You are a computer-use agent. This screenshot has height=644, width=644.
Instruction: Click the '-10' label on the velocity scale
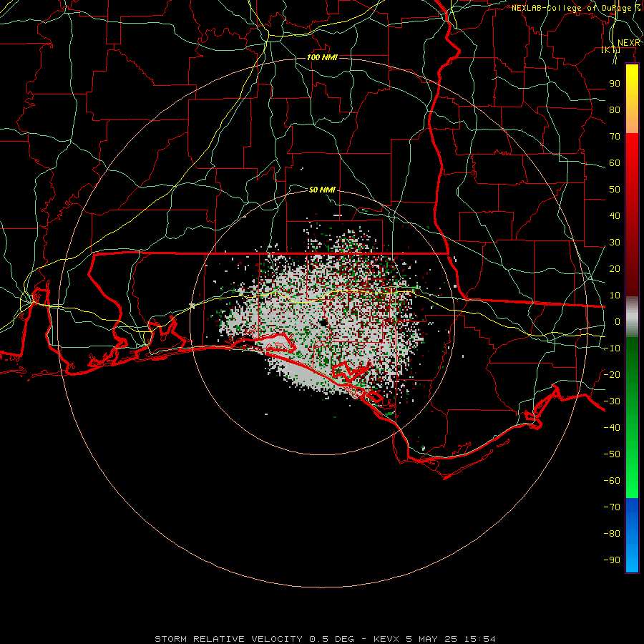click(x=612, y=348)
